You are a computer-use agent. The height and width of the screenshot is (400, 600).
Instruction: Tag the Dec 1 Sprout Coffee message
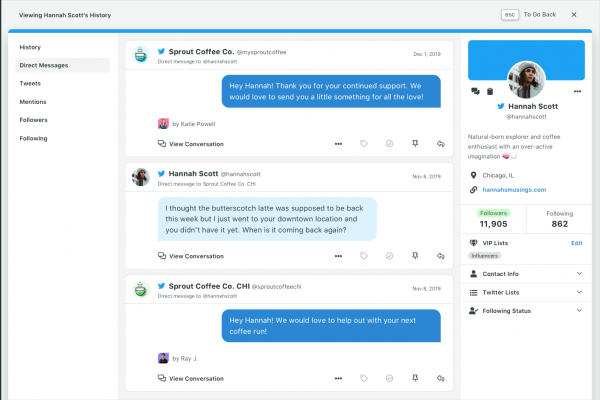[x=364, y=144]
